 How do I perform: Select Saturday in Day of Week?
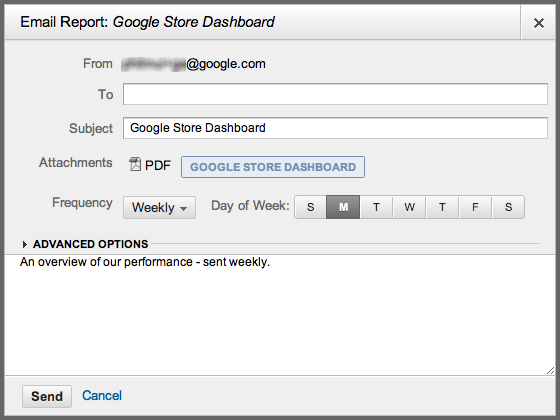pos(508,207)
